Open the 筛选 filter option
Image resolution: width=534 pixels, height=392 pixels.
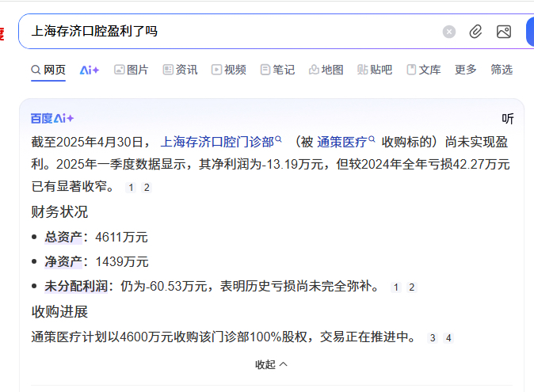point(502,70)
